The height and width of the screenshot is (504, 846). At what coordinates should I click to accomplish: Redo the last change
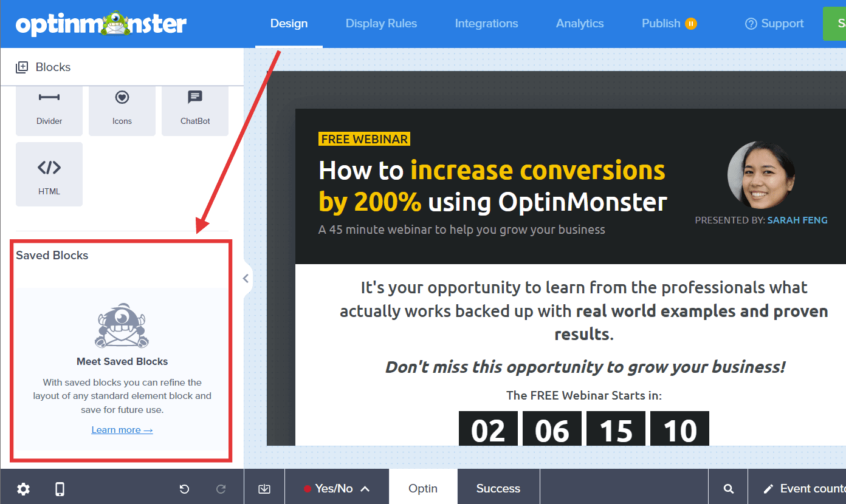click(x=221, y=488)
